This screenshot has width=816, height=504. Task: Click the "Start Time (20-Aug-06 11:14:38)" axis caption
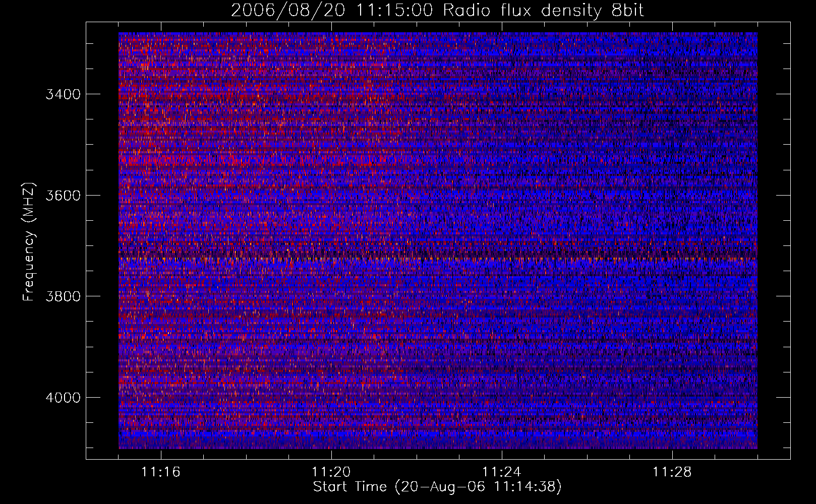click(437, 487)
